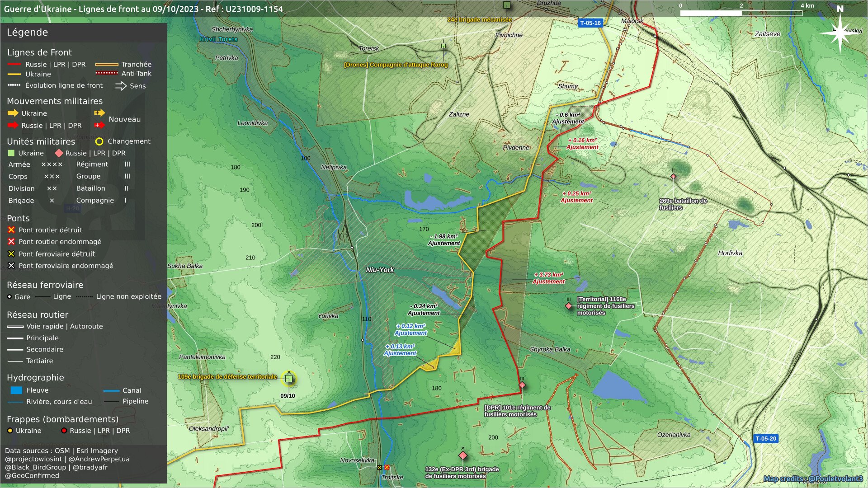Click the Map credits @Pouletvolant3 text
Image resolution: width=868 pixels, height=488 pixels.
(x=813, y=479)
